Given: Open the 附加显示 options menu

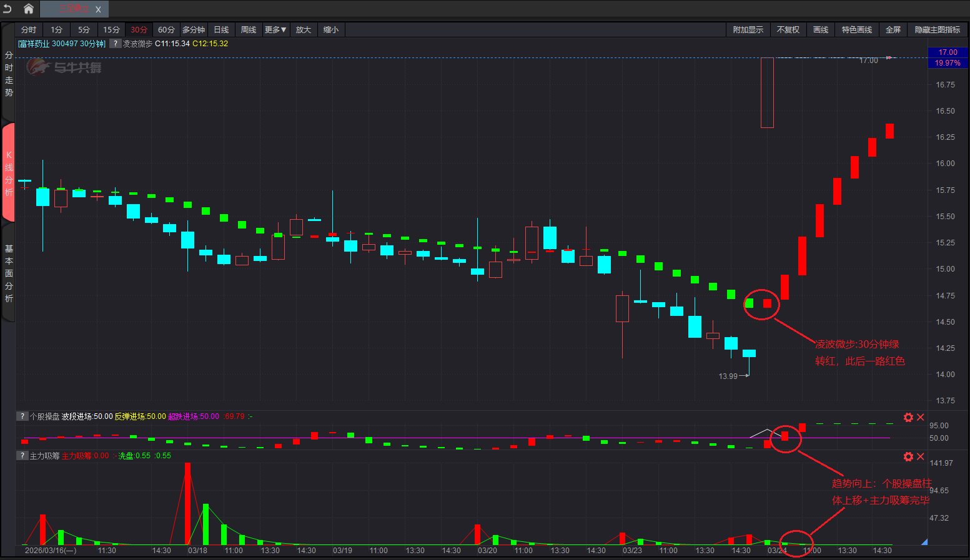Looking at the screenshot, I should (748, 30).
